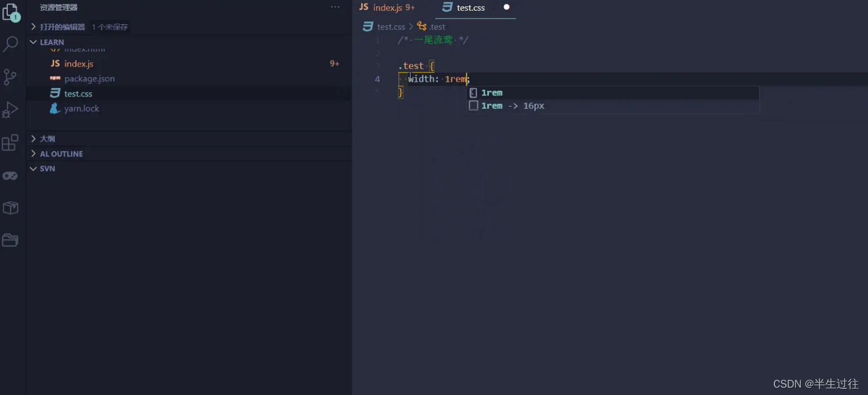The width and height of the screenshot is (868, 395).
Task: Choose the 1rem suggestion
Action: point(613,92)
